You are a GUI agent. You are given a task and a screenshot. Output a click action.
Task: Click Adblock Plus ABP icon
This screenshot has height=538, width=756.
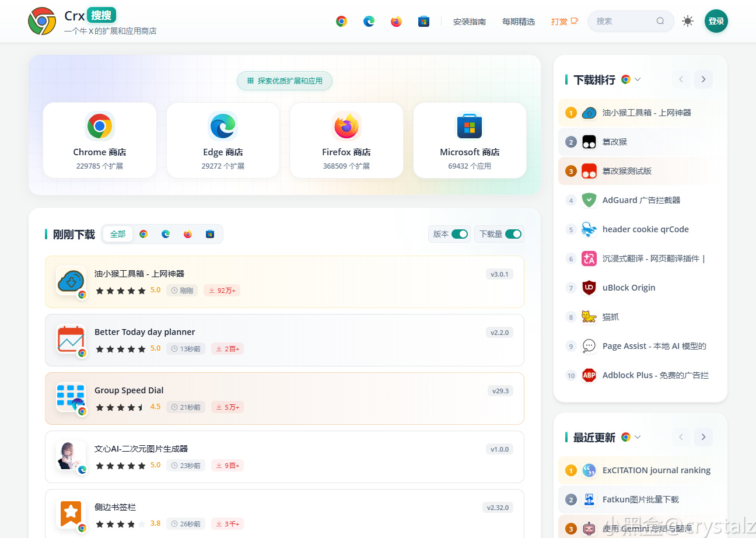click(589, 375)
